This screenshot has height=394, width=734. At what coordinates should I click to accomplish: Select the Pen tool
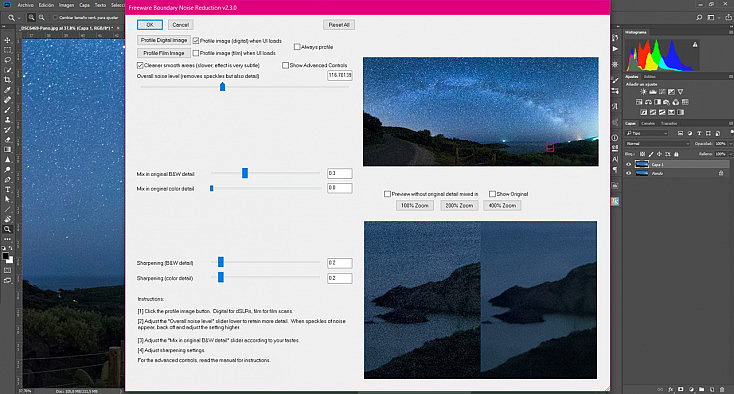(x=7, y=180)
